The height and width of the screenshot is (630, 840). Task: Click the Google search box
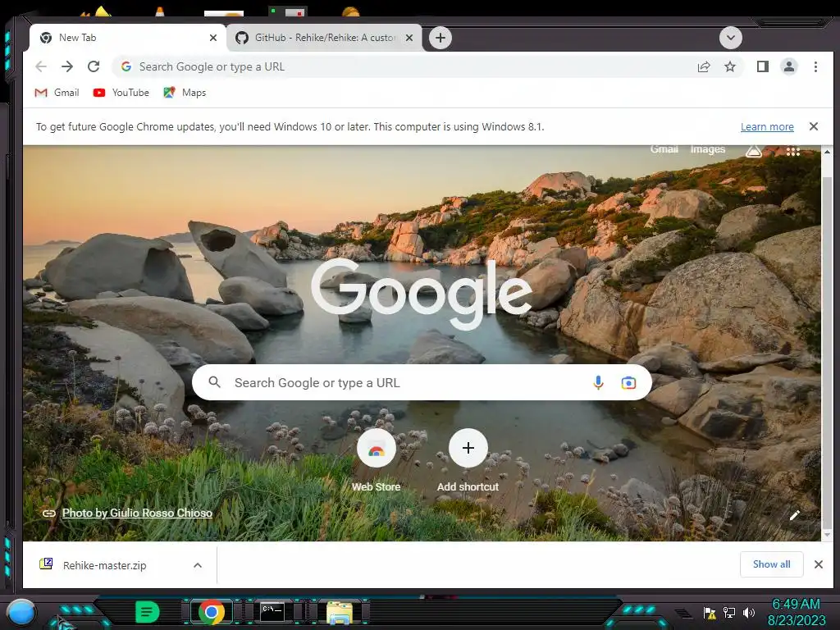pos(422,382)
